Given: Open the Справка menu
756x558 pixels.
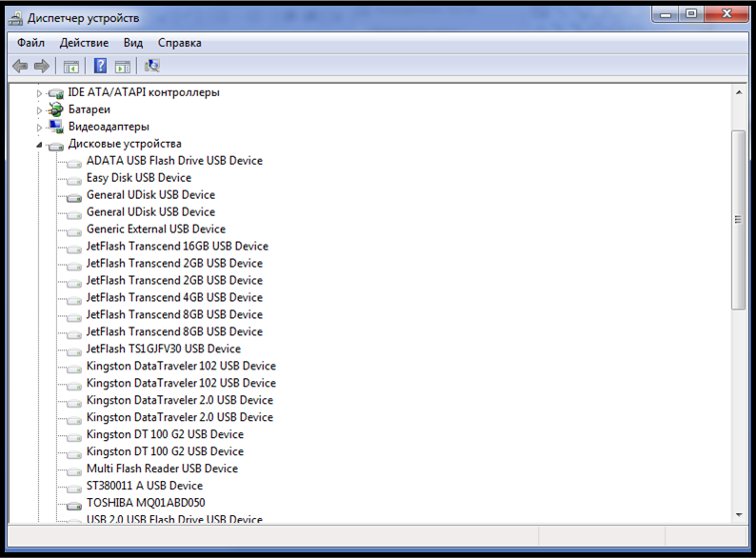Looking at the screenshot, I should pos(179,43).
